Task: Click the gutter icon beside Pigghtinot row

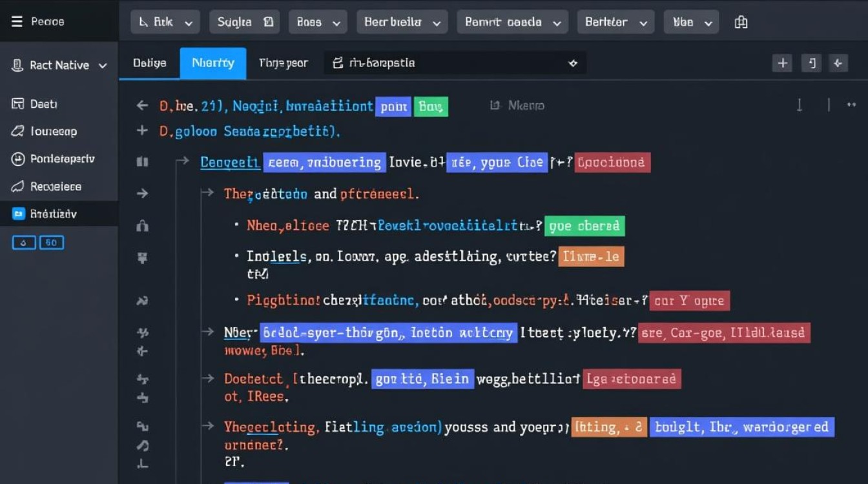Action: [142, 301]
